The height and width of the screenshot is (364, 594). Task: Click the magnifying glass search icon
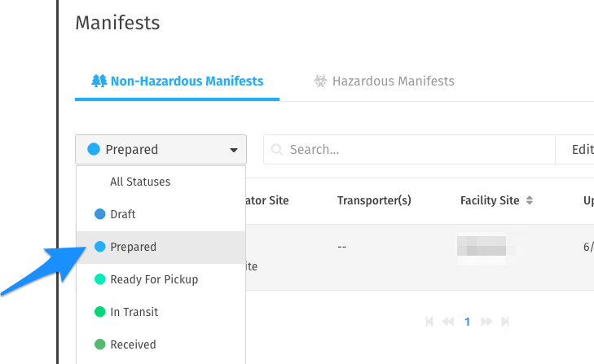tap(277, 150)
